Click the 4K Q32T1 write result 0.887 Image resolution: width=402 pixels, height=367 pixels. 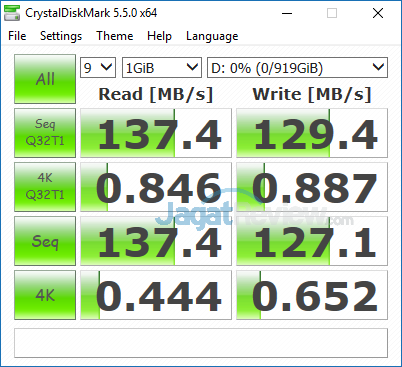click(312, 187)
